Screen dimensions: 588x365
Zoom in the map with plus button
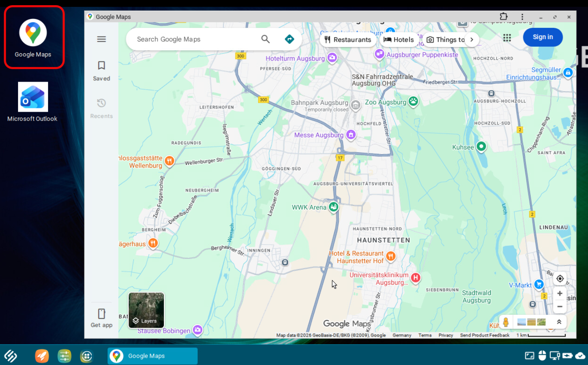(x=560, y=294)
